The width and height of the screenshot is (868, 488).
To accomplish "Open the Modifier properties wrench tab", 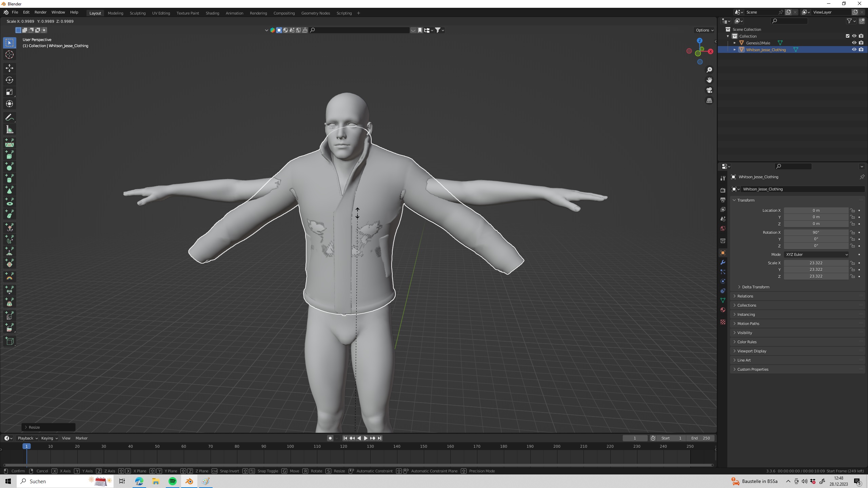I will tap(723, 262).
